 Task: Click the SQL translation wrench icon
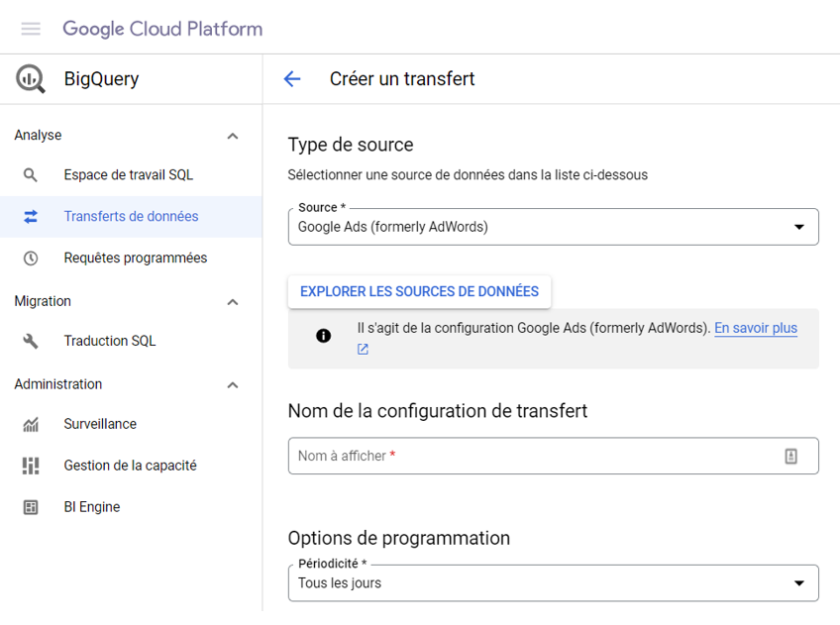pyautogui.click(x=31, y=341)
